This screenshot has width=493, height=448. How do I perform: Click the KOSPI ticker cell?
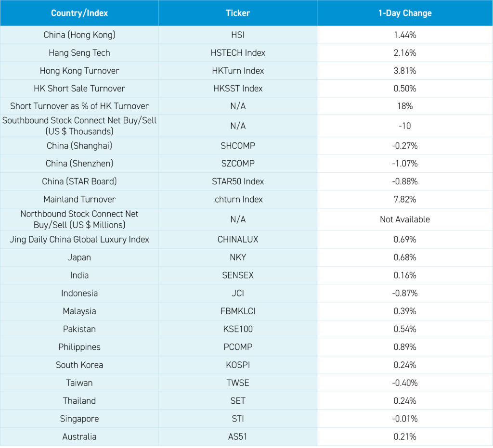(238, 365)
